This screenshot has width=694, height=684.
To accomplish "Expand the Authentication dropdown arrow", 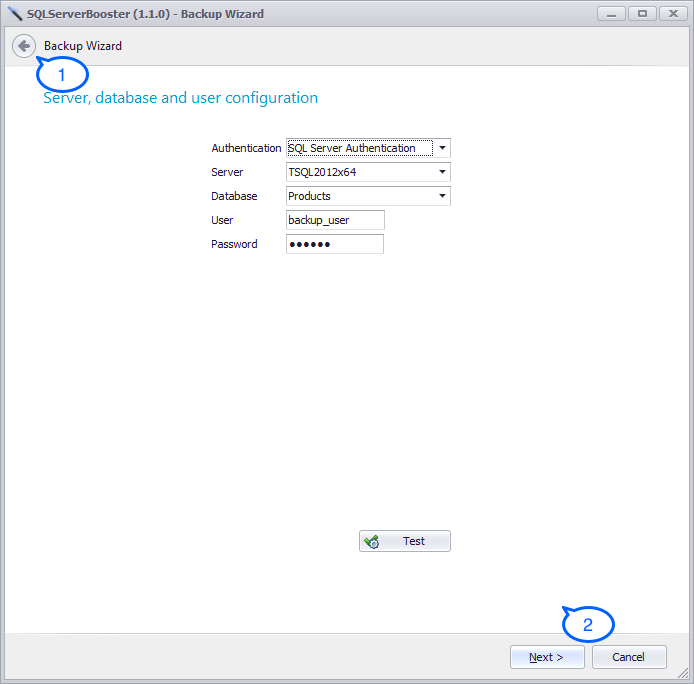I will click(x=442, y=148).
